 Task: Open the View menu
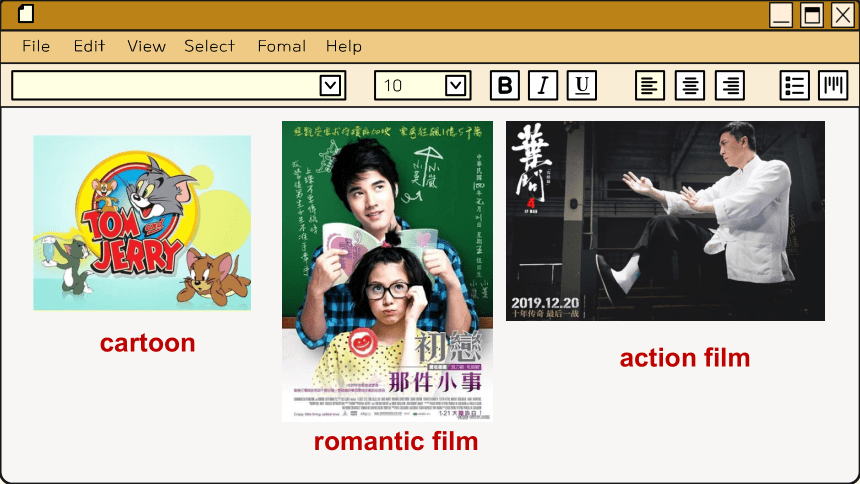tap(146, 46)
